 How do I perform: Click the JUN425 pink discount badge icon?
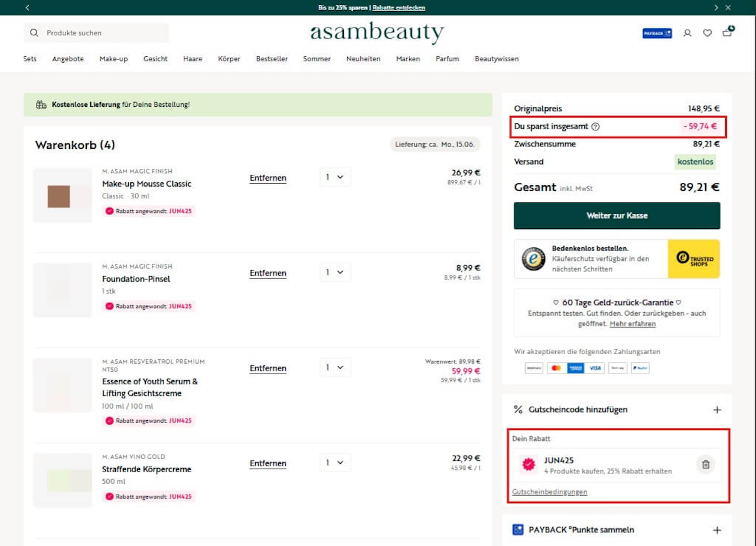(529, 465)
